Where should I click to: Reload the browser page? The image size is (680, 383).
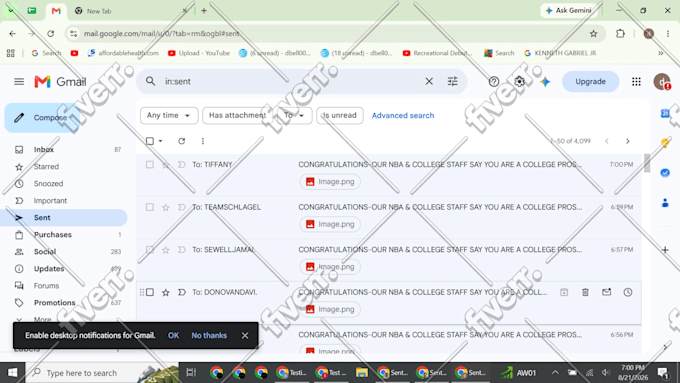51,33
